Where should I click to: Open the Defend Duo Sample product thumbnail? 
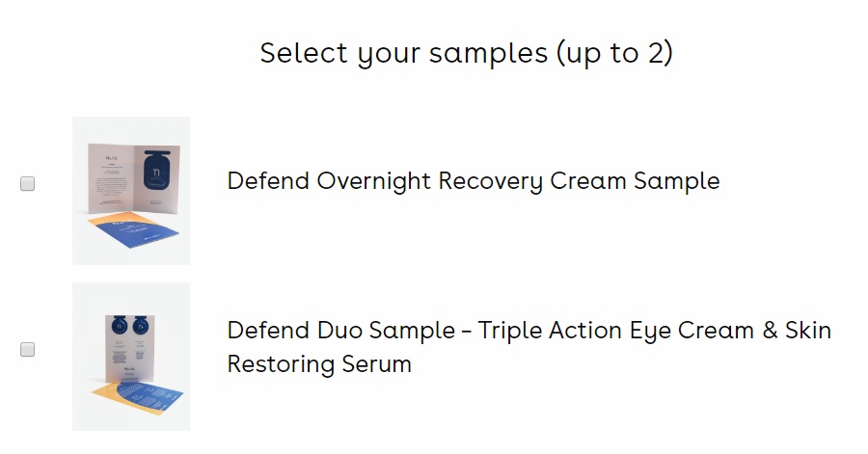click(x=131, y=356)
